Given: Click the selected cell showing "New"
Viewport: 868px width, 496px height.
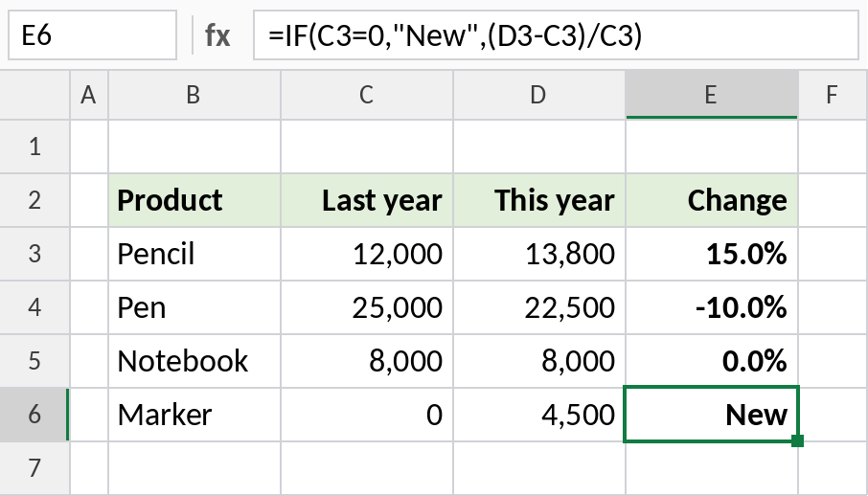Looking at the screenshot, I should [711, 415].
